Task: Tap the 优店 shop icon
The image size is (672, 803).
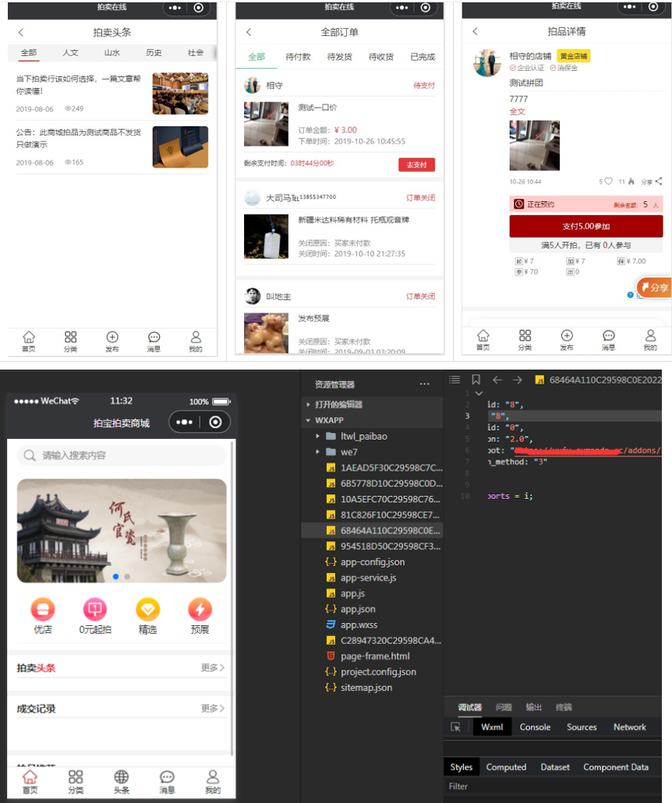Action: pyautogui.click(x=43, y=610)
